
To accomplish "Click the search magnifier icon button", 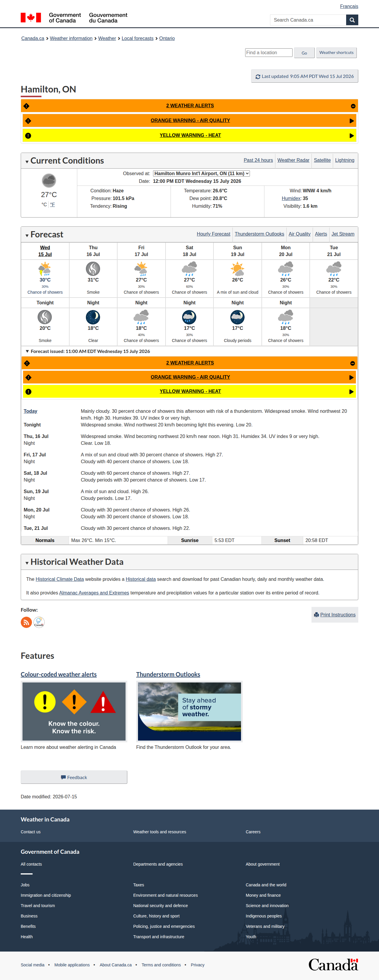I will (352, 20).
